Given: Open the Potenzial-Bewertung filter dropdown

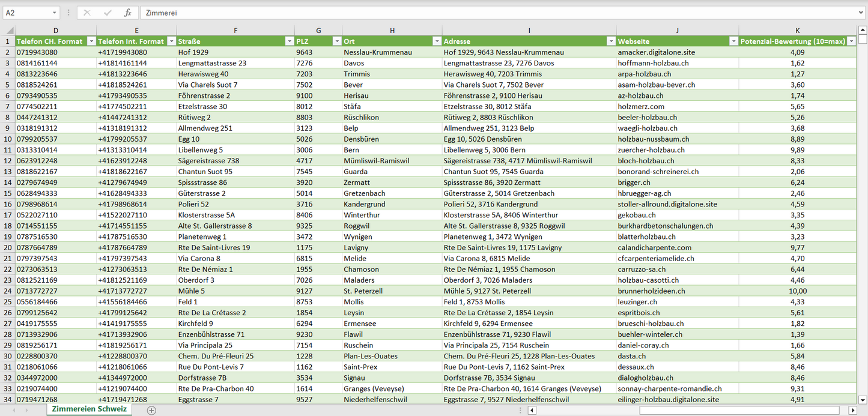Looking at the screenshot, I should coord(851,41).
